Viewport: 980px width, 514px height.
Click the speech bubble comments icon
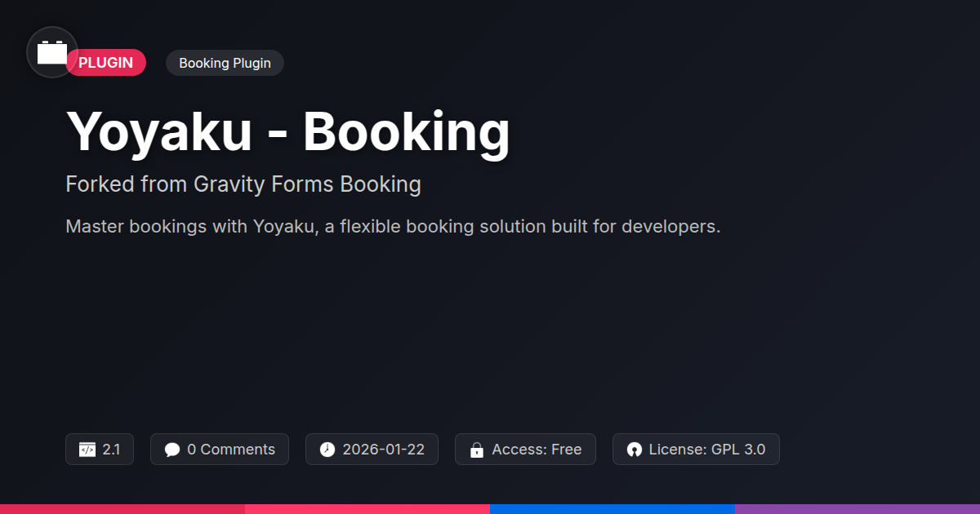point(172,450)
